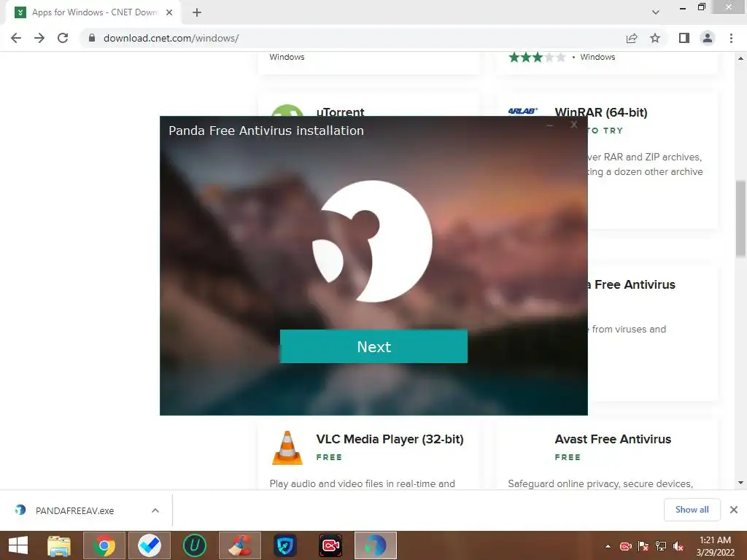Click the page vertical scrollbar thumb
This screenshot has height=560, width=747.
[x=740, y=219]
